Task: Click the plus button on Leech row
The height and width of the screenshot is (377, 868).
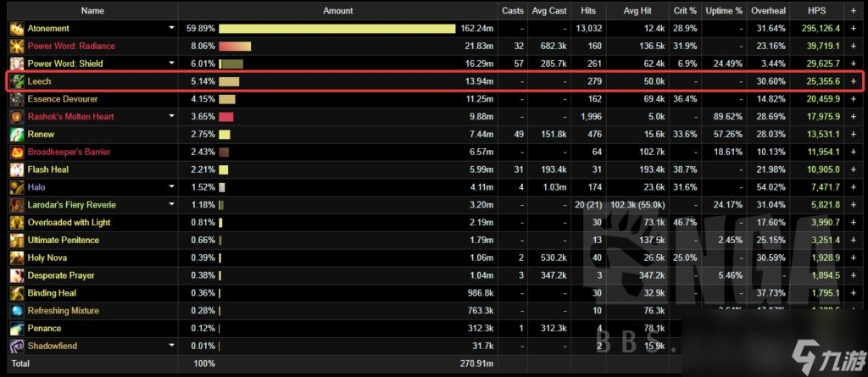Action: pyautogui.click(x=853, y=81)
